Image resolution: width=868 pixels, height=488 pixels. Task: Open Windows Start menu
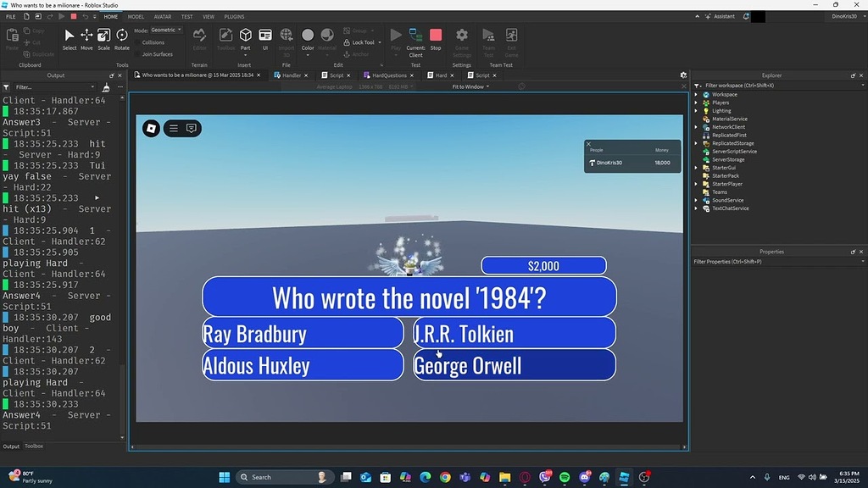(x=224, y=477)
